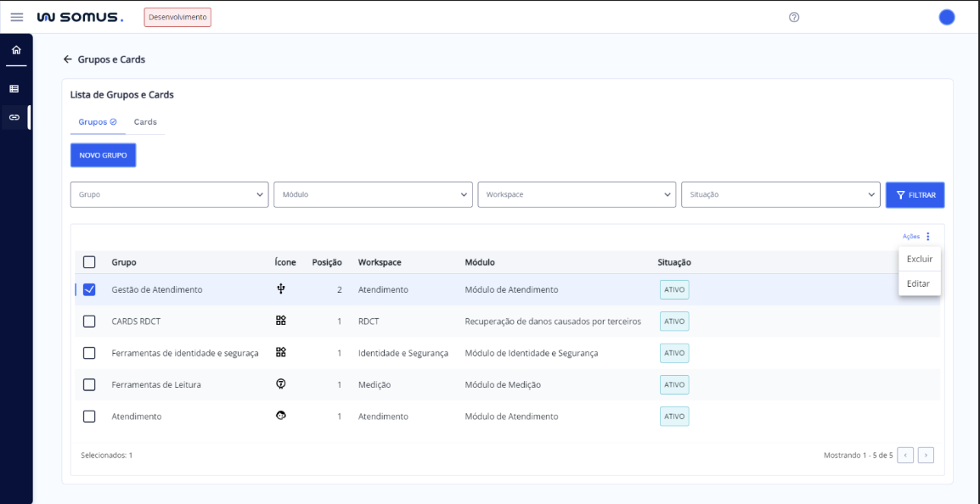Click the FILTRAR button
The width and height of the screenshot is (980, 504).
click(x=915, y=195)
